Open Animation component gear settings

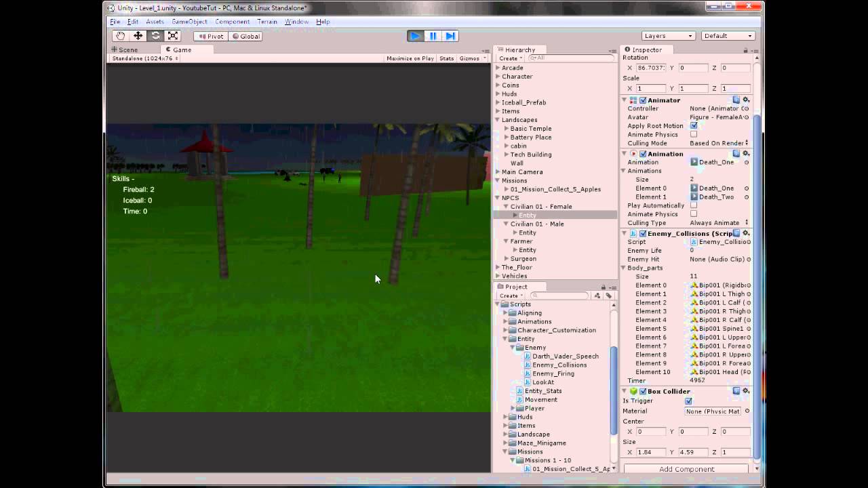coord(746,153)
